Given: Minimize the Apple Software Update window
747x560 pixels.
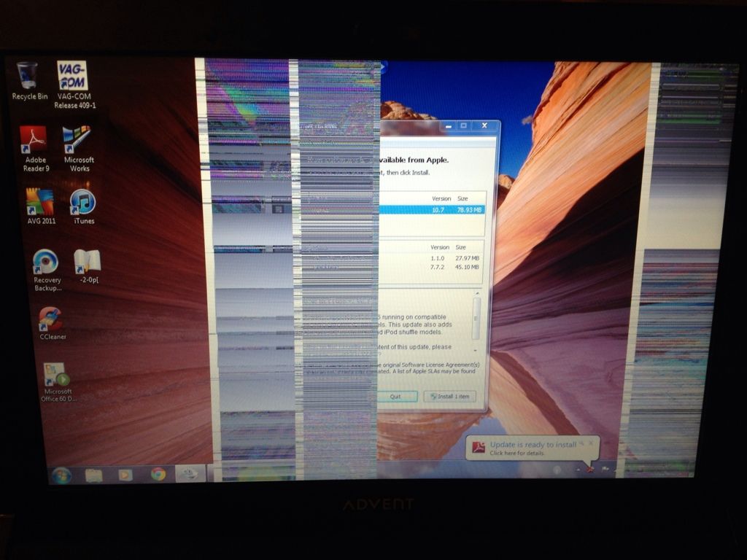Looking at the screenshot, I should point(449,127).
